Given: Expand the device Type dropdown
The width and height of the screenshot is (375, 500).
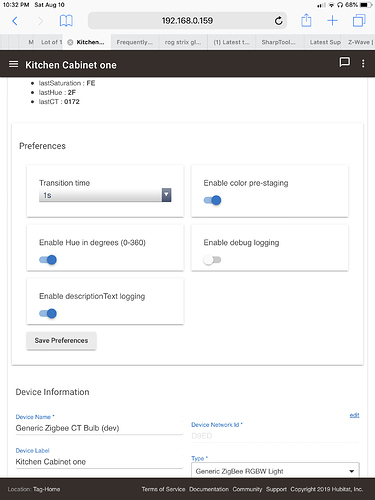Looking at the screenshot, I should point(275,471).
